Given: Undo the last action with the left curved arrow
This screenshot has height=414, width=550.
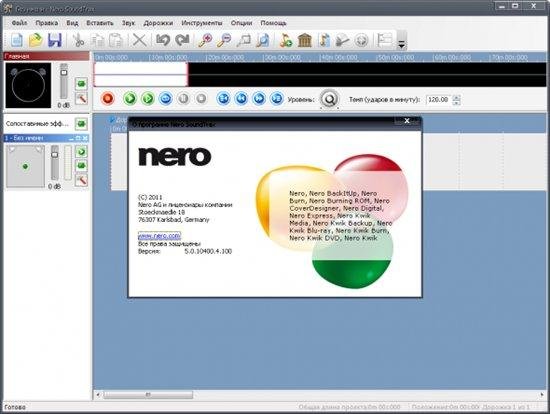Looking at the screenshot, I should [163, 40].
